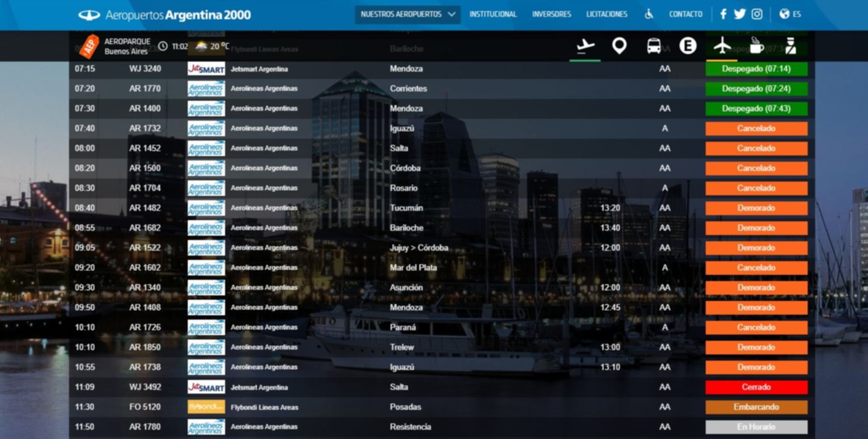Click the En Horario status badge
This screenshot has height=439, width=868.
pyautogui.click(x=756, y=427)
